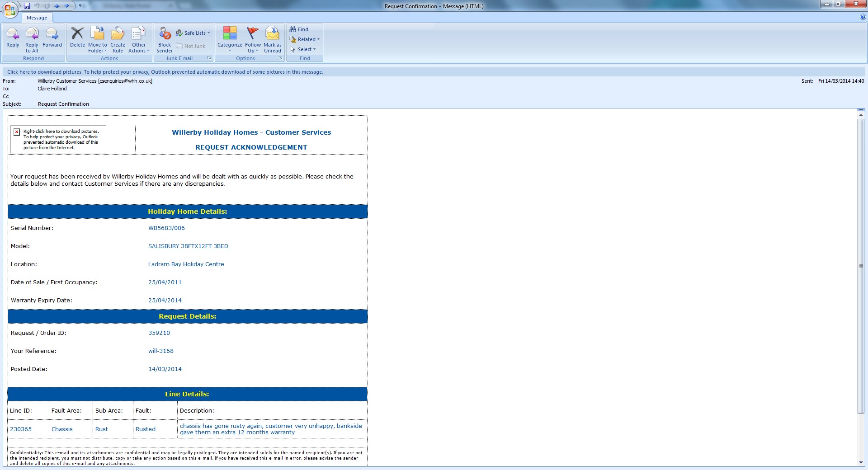868x470 pixels.
Task: Click the blocked picture placeholder in the email
Action: pyautogui.click(x=58, y=140)
